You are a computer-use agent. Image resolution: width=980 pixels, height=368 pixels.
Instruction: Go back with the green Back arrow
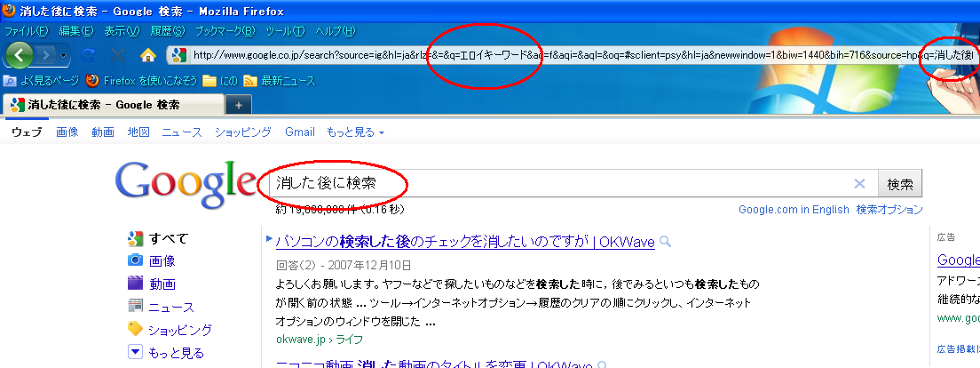19,56
